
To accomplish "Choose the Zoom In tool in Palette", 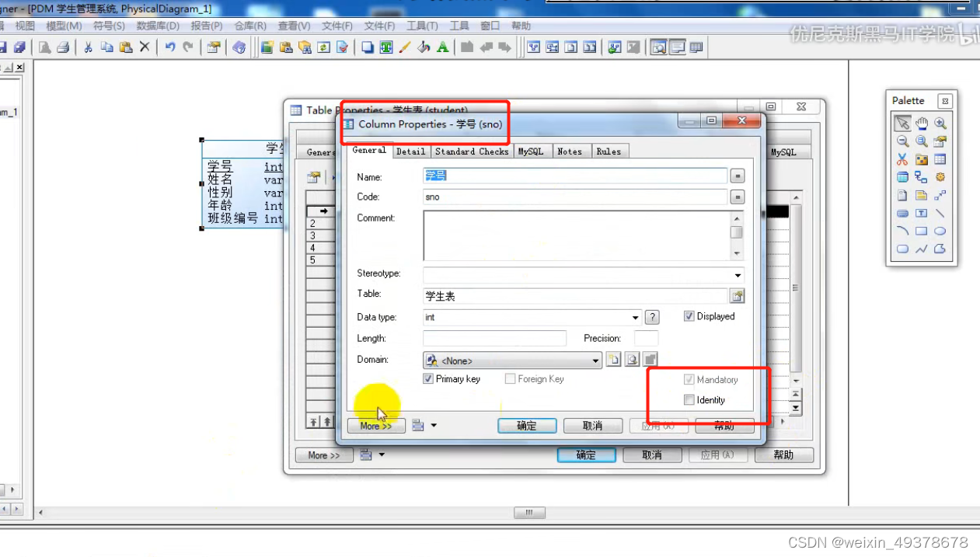I will click(940, 123).
